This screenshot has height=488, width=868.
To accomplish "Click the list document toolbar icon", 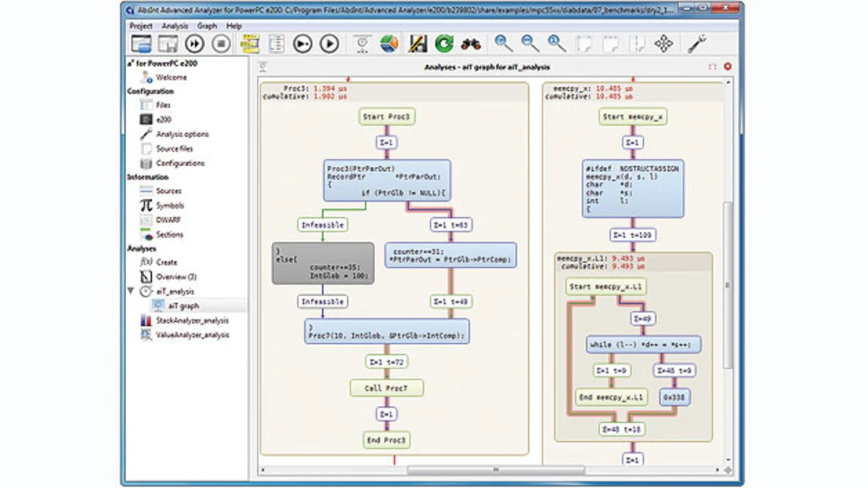I will point(275,44).
